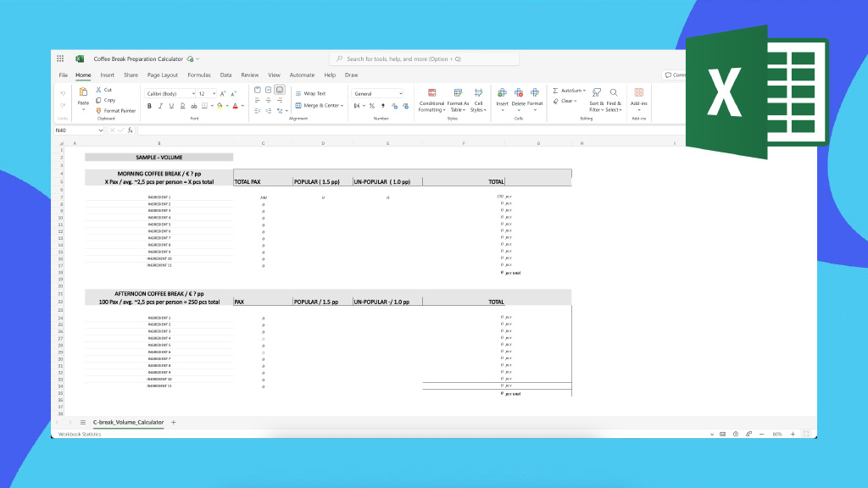This screenshot has width=868, height=488.
Task: Apply red font color
Action: pyautogui.click(x=236, y=106)
